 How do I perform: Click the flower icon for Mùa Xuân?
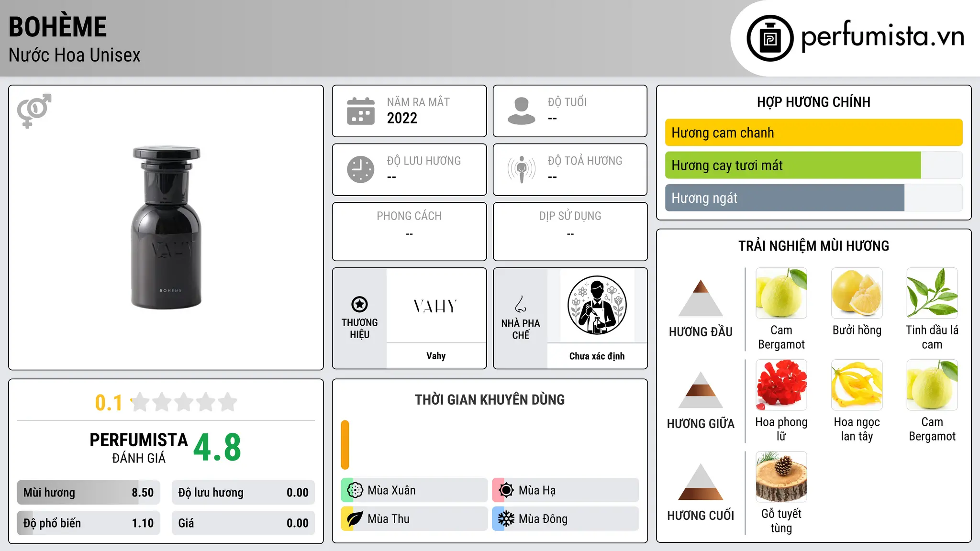pyautogui.click(x=355, y=490)
